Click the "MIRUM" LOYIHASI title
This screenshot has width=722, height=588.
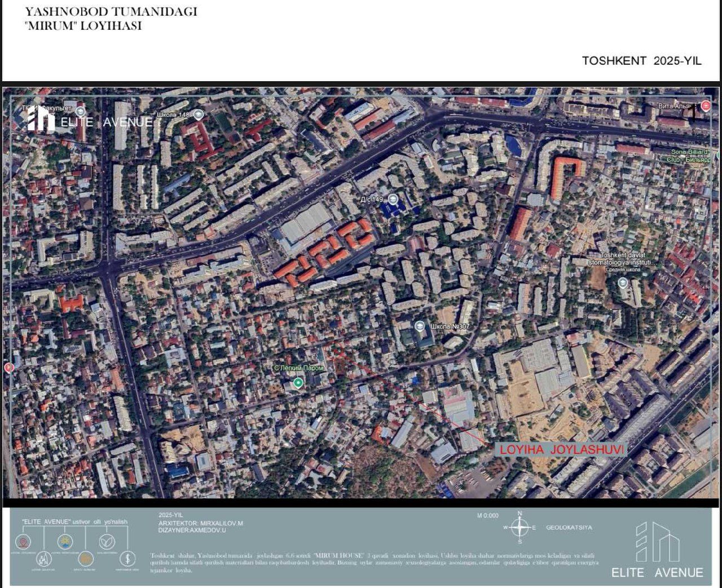[x=83, y=26]
